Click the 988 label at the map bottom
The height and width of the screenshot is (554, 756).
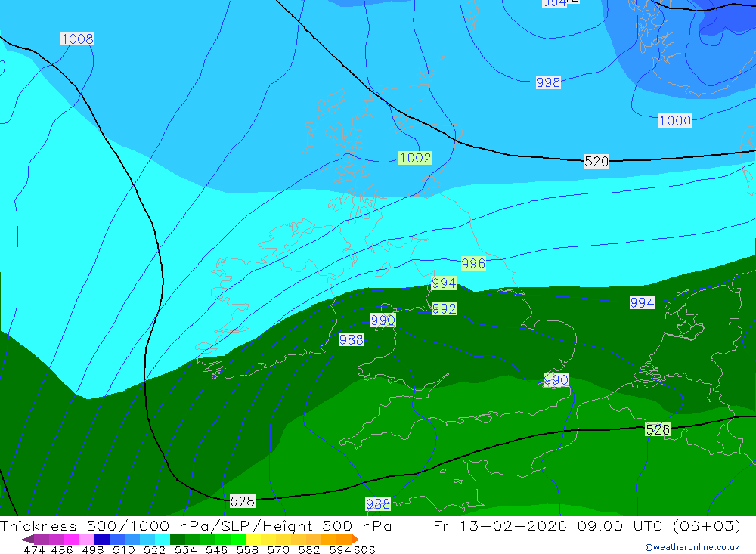(378, 504)
